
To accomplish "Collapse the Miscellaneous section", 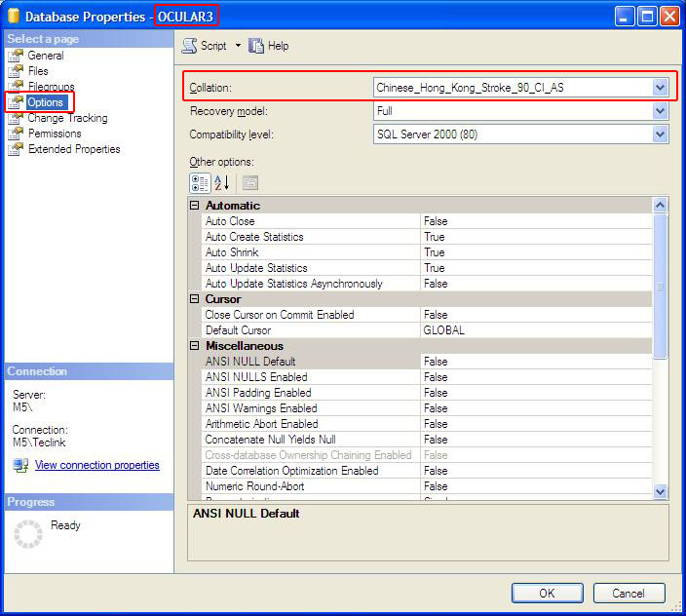I will click(x=195, y=346).
